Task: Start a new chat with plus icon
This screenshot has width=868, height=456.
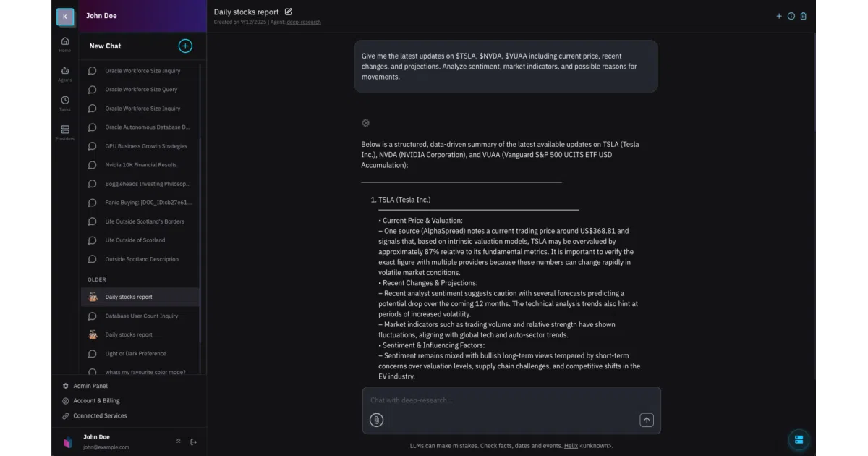Action: [185, 46]
